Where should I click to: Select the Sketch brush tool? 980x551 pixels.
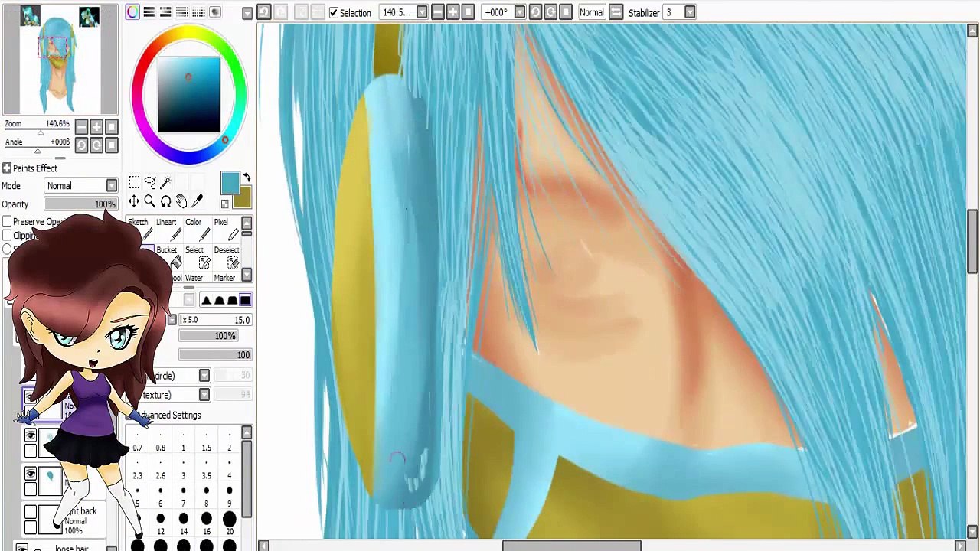tap(138, 229)
